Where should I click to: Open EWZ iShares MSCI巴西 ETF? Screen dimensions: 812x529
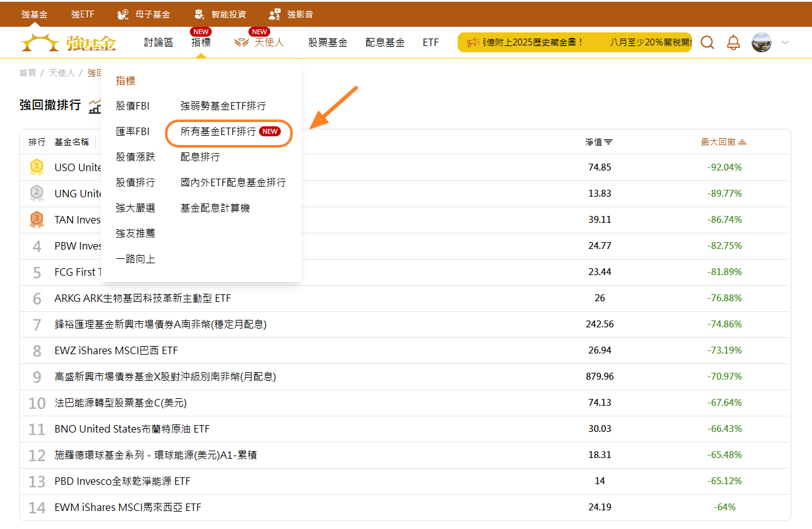116,350
